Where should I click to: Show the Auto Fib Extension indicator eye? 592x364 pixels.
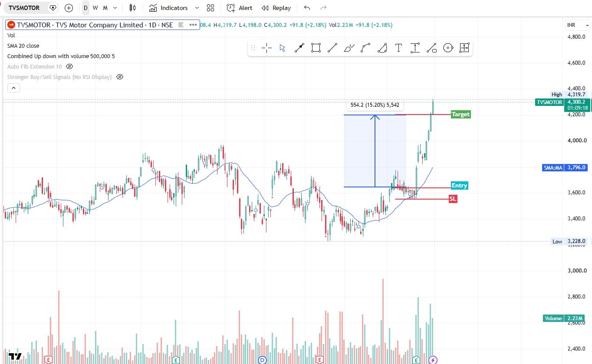point(69,67)
